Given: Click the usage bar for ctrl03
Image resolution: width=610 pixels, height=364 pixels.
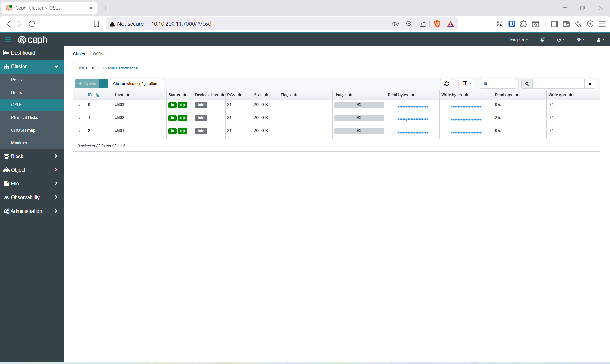Looking at the screenshot, I should 359,105.
